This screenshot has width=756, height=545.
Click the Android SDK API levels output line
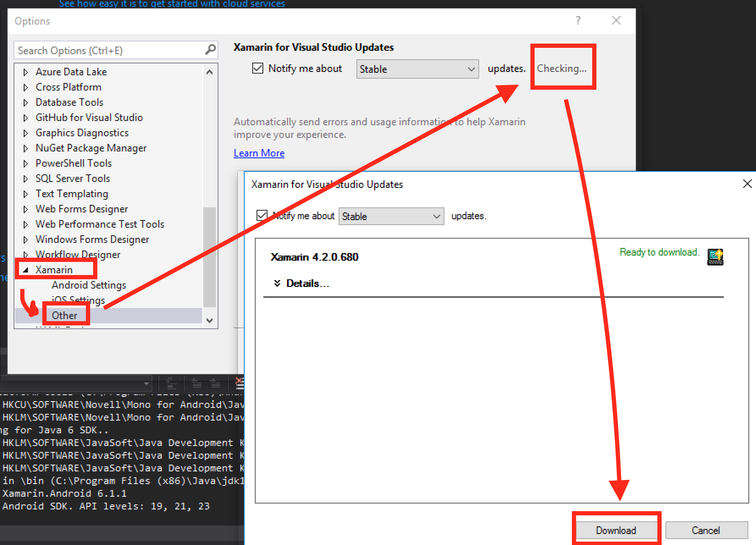point(106,506)
